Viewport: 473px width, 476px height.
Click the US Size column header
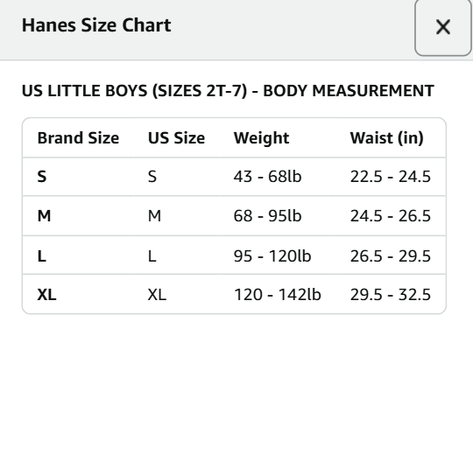point(176,138)
